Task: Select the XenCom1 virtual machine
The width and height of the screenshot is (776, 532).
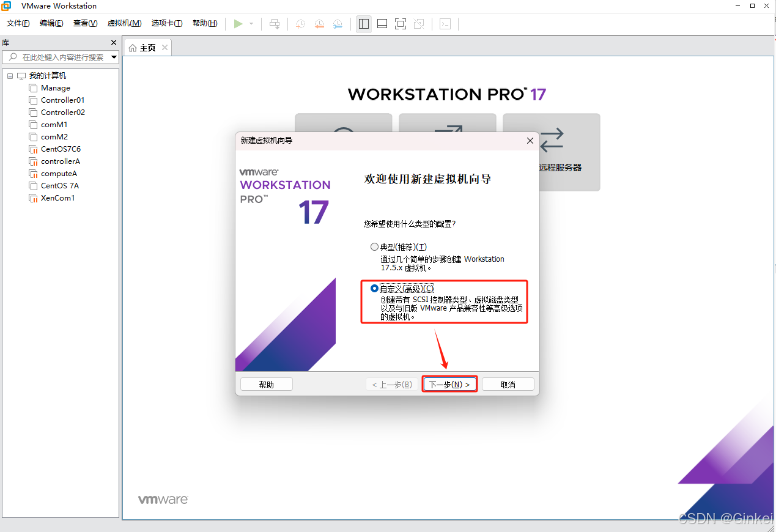Action: (x=57, y=198)
